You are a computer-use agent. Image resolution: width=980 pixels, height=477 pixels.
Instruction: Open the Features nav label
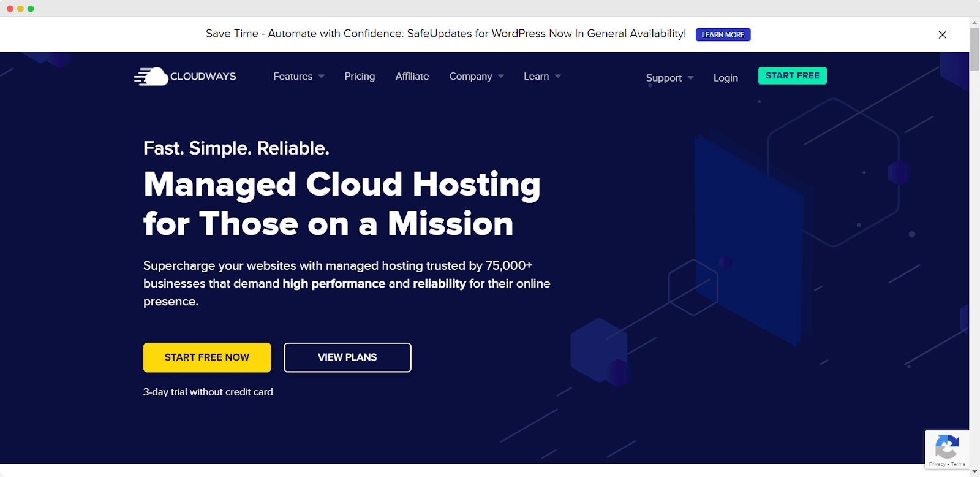[293, 76]
